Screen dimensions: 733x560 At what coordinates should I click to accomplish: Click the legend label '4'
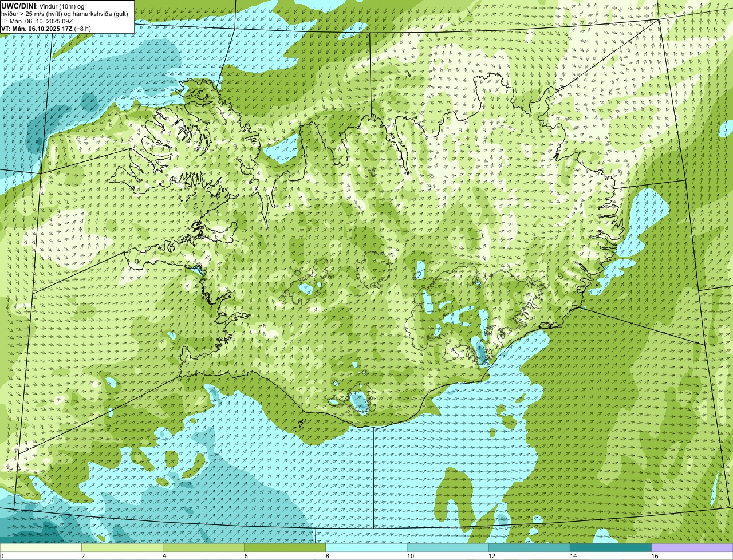click(164, 556)
